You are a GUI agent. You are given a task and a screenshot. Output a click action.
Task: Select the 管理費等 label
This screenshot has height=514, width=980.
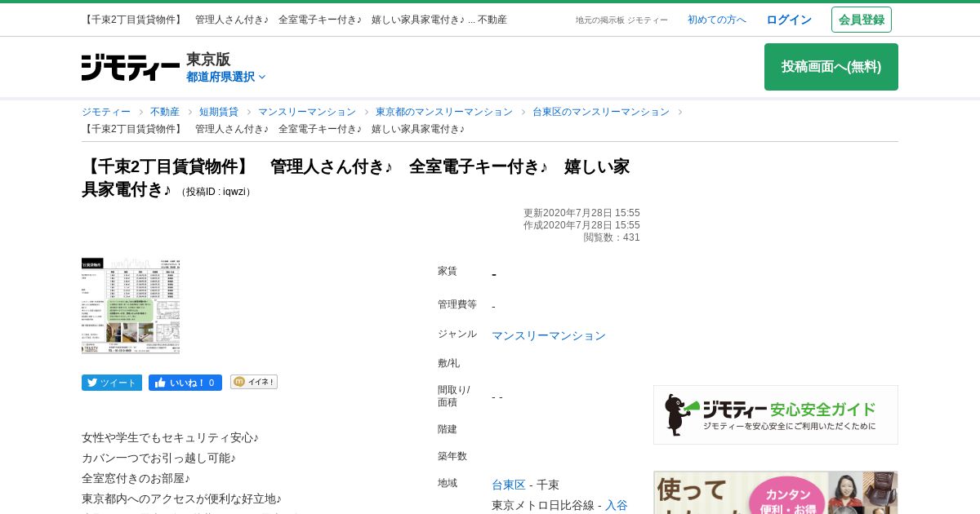[457, 304]
